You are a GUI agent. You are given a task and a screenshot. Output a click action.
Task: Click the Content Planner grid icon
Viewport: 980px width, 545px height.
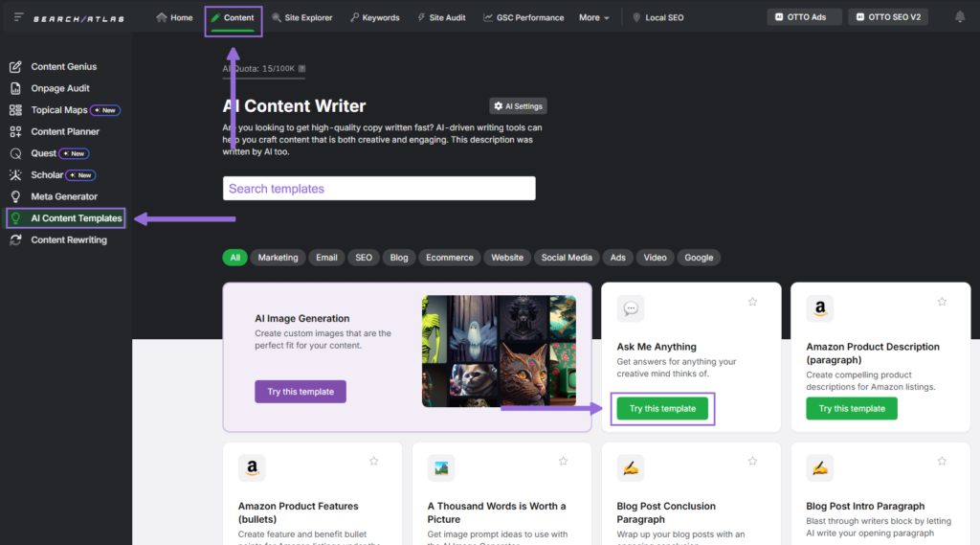pyautogui.click(x=15, y=131)
